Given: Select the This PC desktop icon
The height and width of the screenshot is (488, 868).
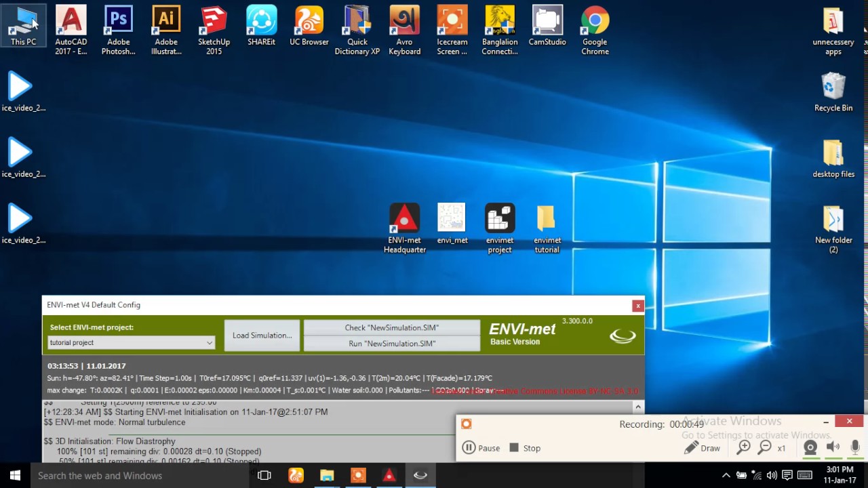Looking at the screenshot, I should [24, 26].
